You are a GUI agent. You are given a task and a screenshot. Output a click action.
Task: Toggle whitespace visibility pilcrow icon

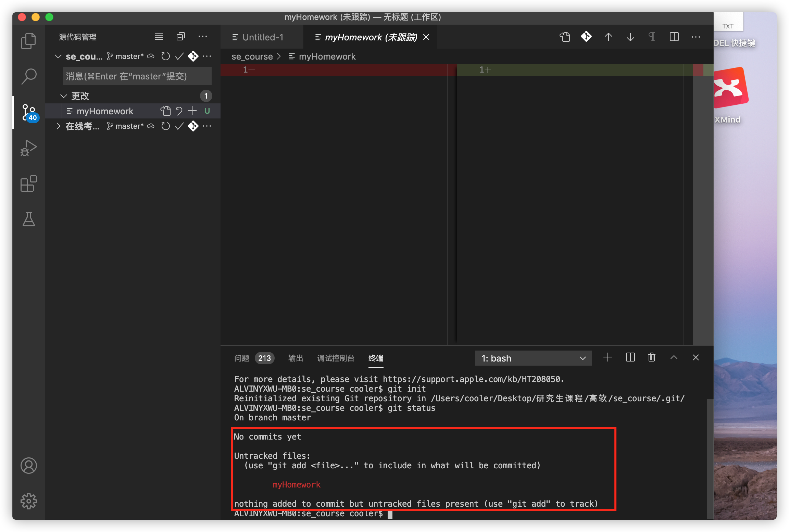coord(652,37)
